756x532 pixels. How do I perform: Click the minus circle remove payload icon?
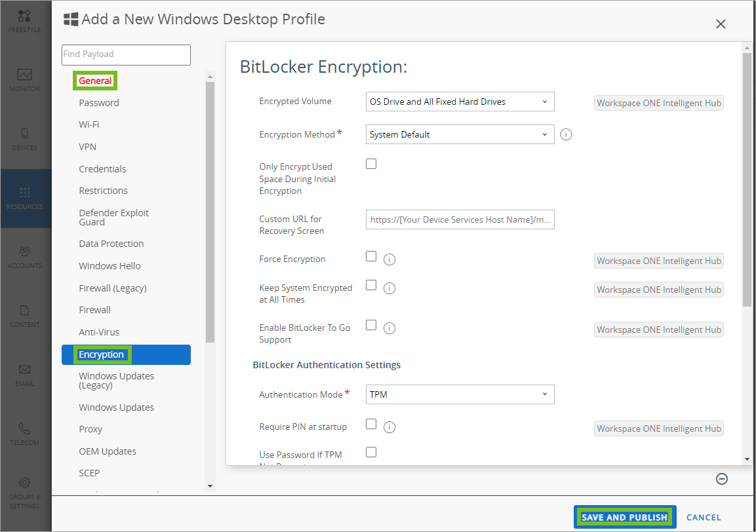click(x=722, y=478)
